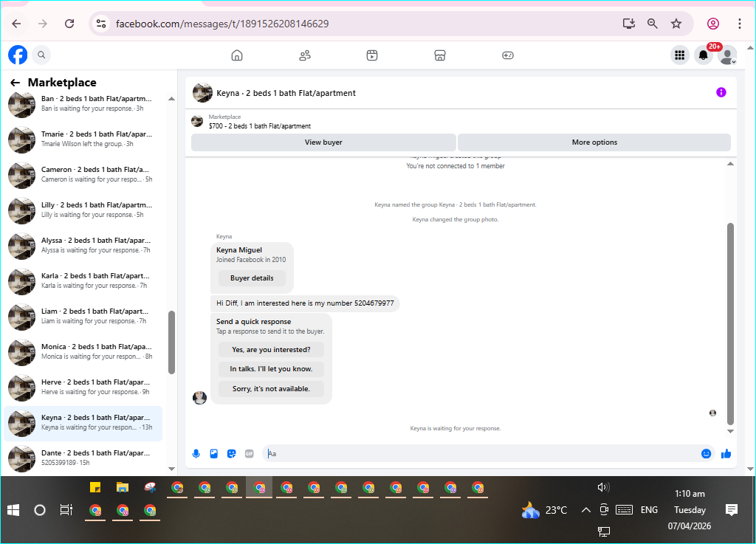
Task: Open conversation info purple icon
Action: coord(721,92)
